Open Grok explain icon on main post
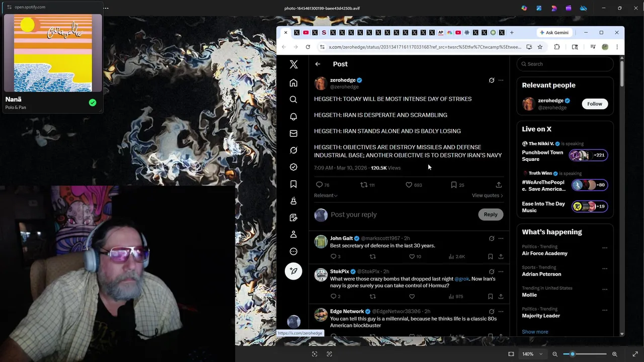This screenshot has height=362, width=644. pyautogui.click(x=492, y=80)
